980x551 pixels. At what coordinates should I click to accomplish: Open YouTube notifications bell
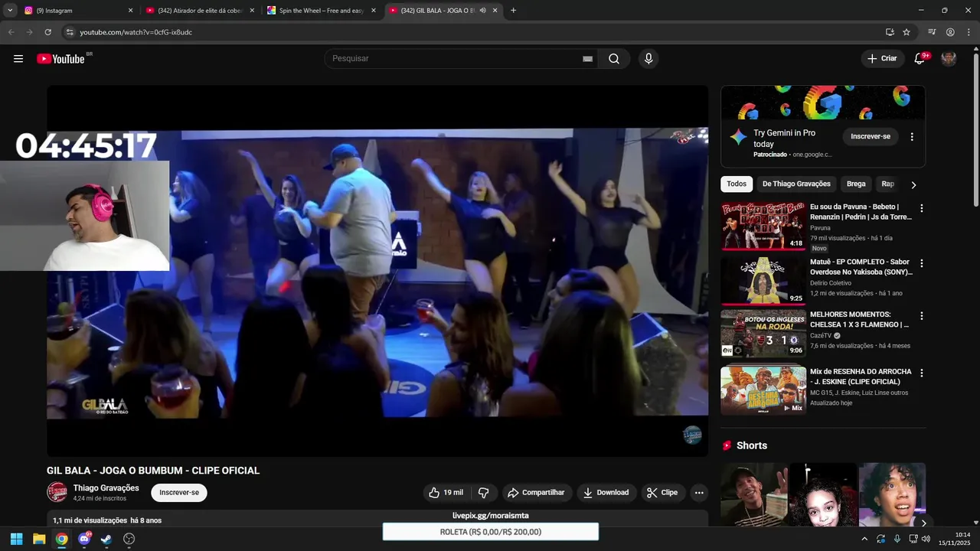[x=920, y=59]
